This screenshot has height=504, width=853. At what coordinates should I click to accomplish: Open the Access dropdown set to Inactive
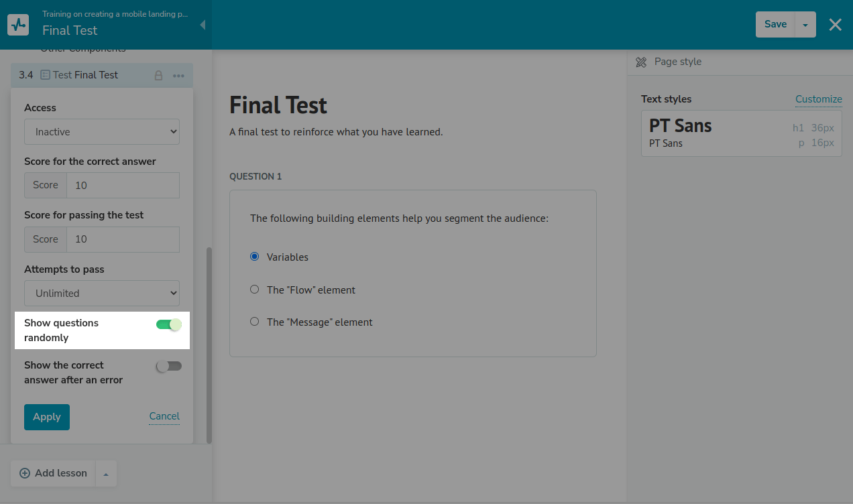click(x=102, y=131)
